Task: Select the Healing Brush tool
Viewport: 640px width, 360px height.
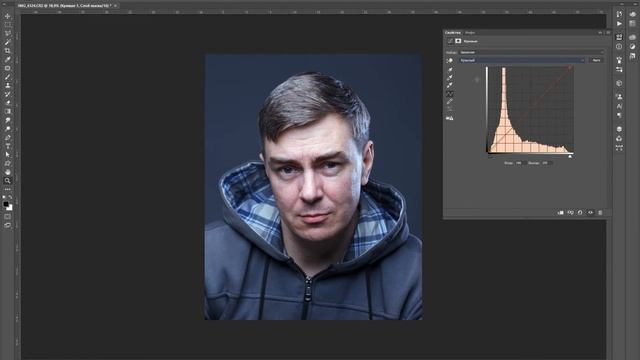Action: click(7, 68)
